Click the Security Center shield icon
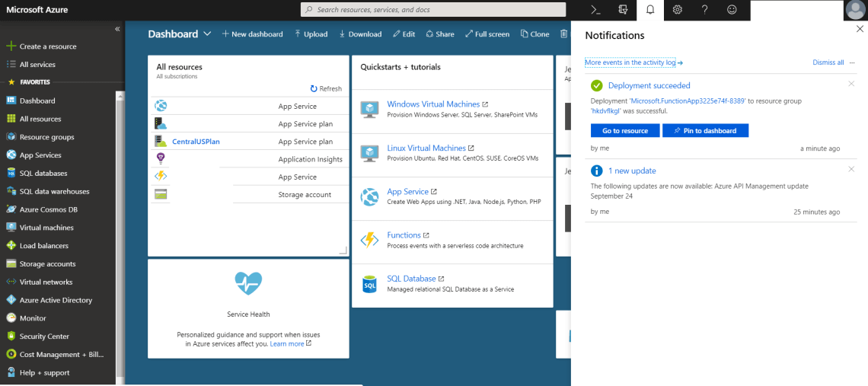The image size is (868, 386). pos(11,337)
